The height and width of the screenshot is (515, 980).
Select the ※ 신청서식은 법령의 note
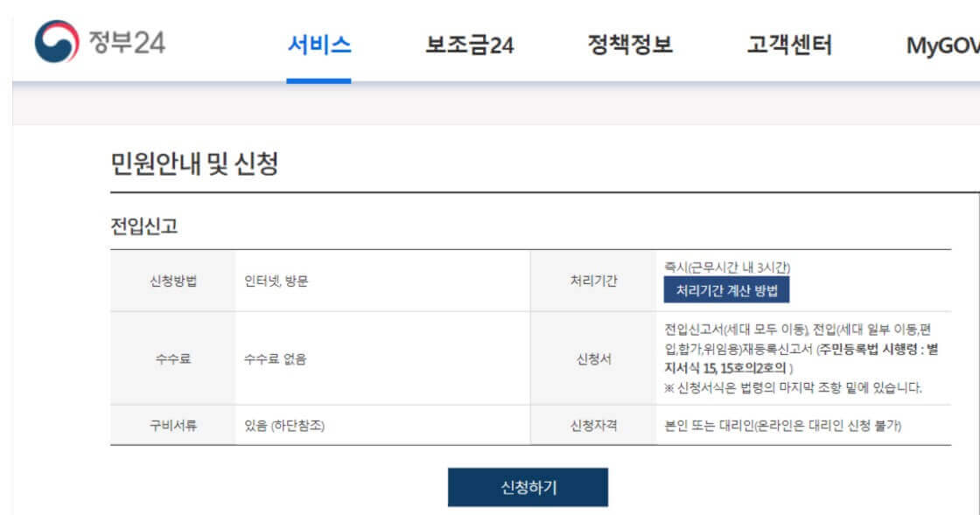point(793,387)
